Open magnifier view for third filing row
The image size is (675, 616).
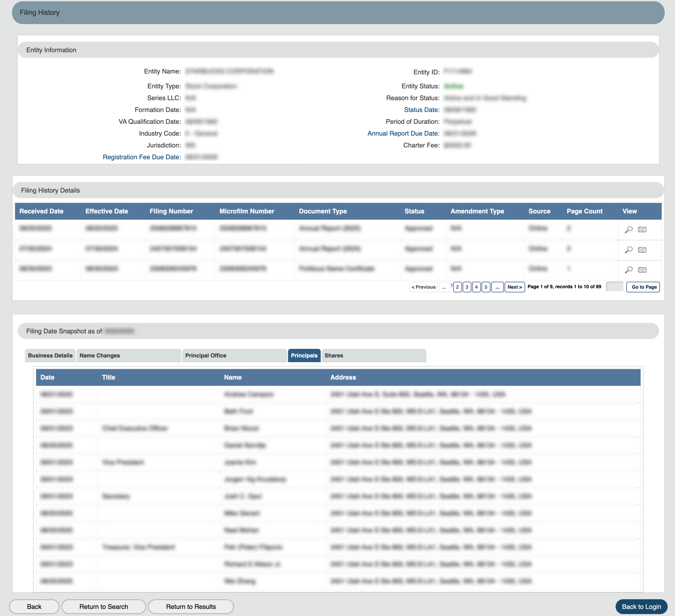tap(628, 270)
